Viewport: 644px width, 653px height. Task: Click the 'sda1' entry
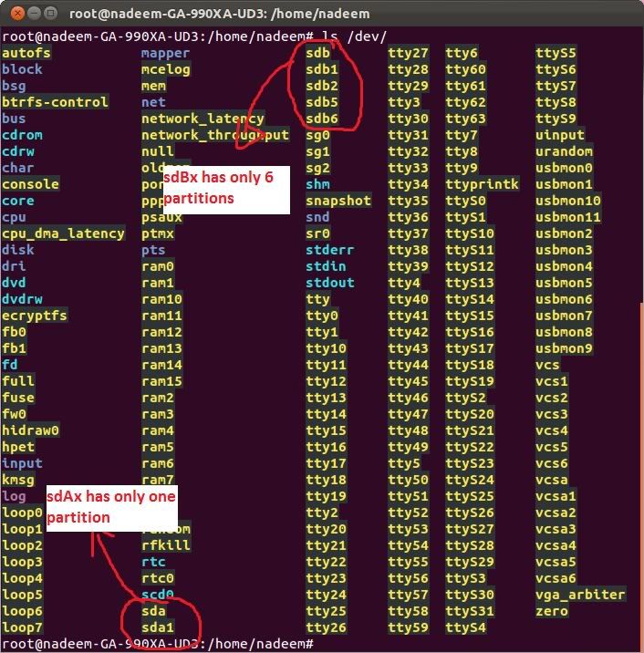[x=158, y=627]
